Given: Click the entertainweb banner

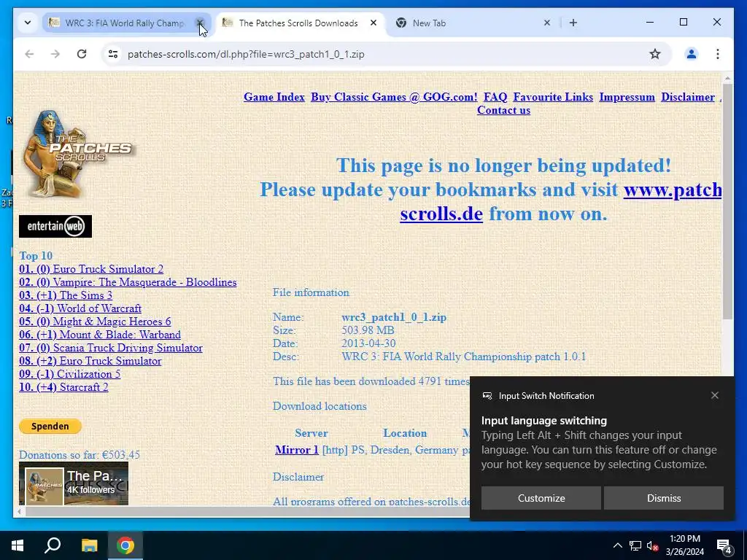Looking at the screenshot, I should coord(55,226).
